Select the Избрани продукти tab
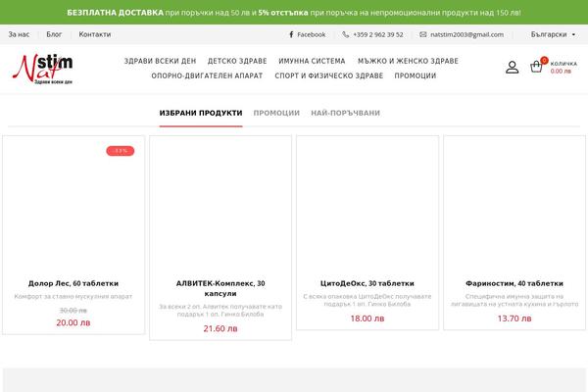 201,113
